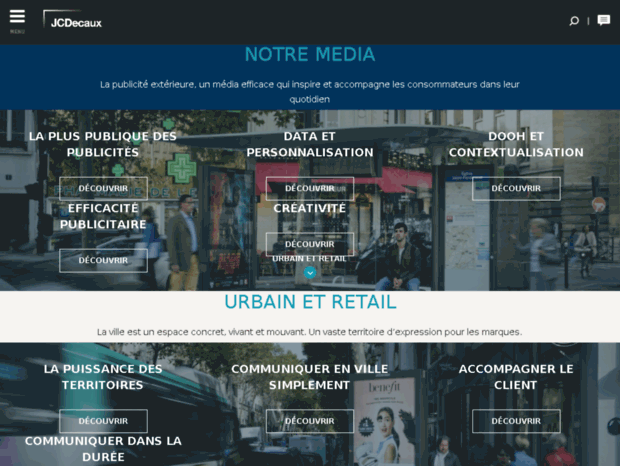Click the La plus publique des publicités title

(103, 144)
